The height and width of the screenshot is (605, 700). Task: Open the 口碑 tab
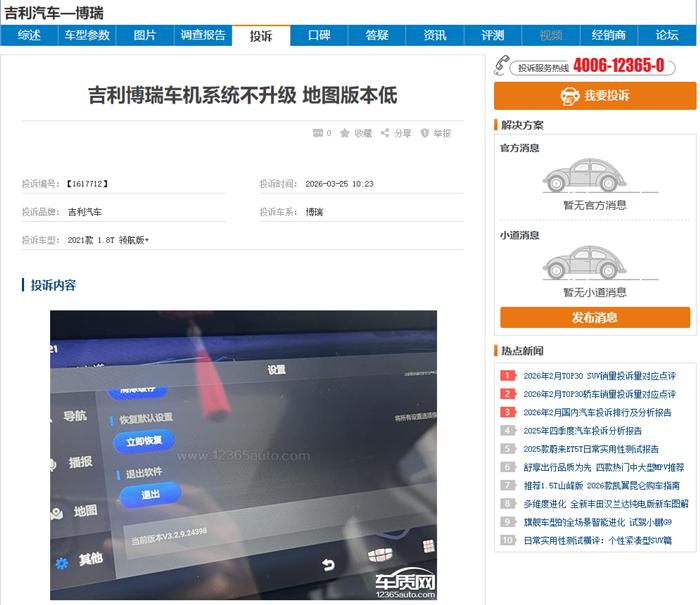point(319,35)
